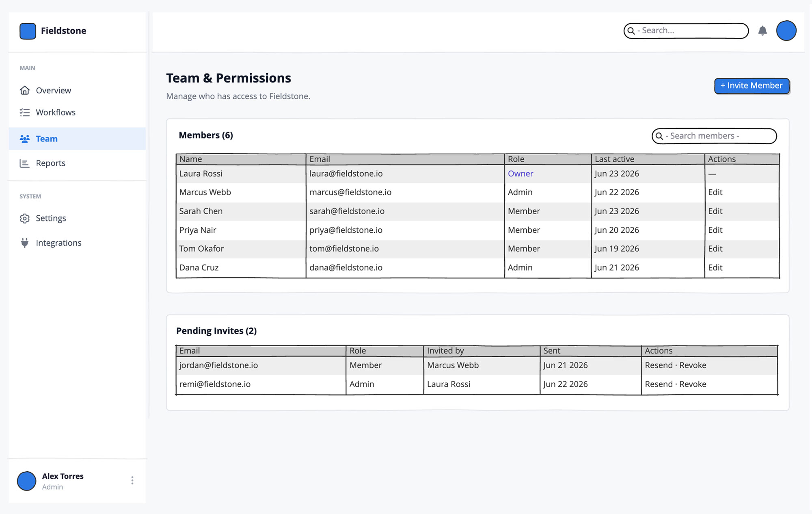Open the Alex Torres options menu

pos(132,481)
